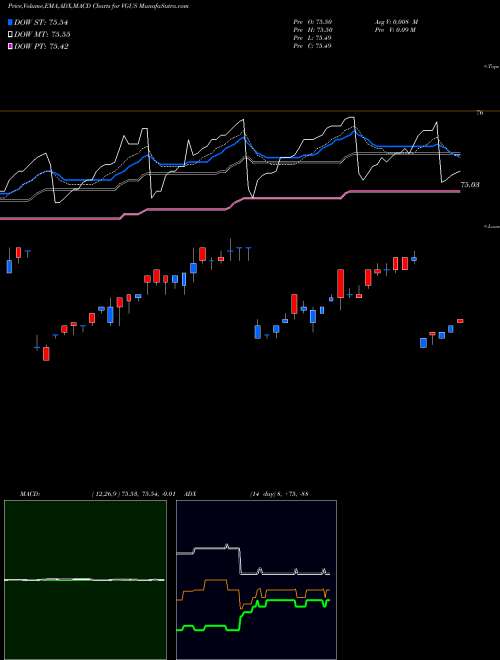Click the ADX panel heading

click(x=190, y=494)
